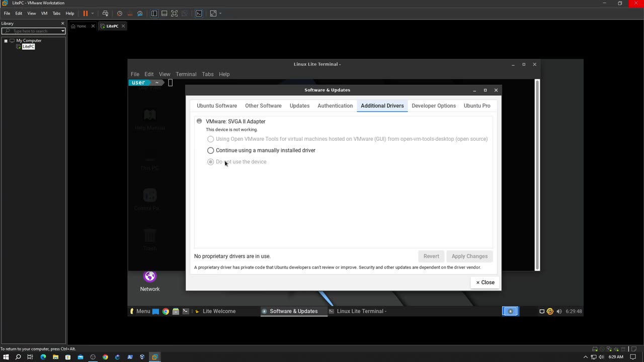Screen dimensions: 644x362
Task: Open Microsoft Edge from the Windows taskbar
Action: [43, 357]
